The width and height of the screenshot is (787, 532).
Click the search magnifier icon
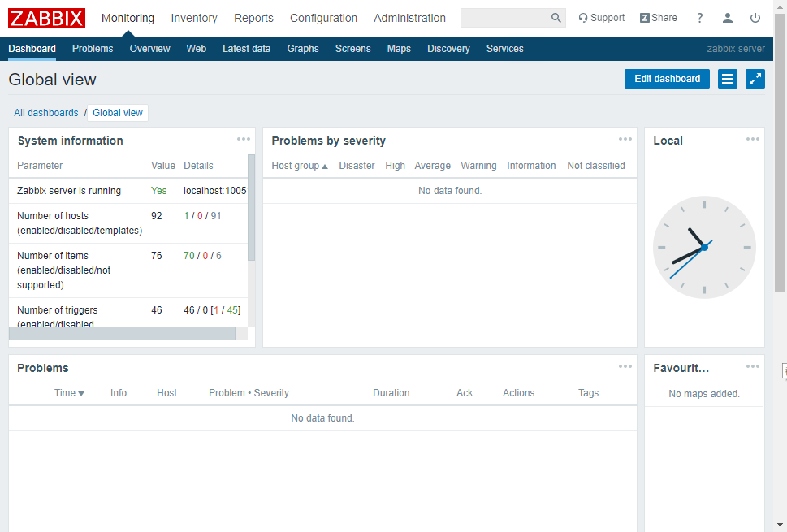coord(556,18)
